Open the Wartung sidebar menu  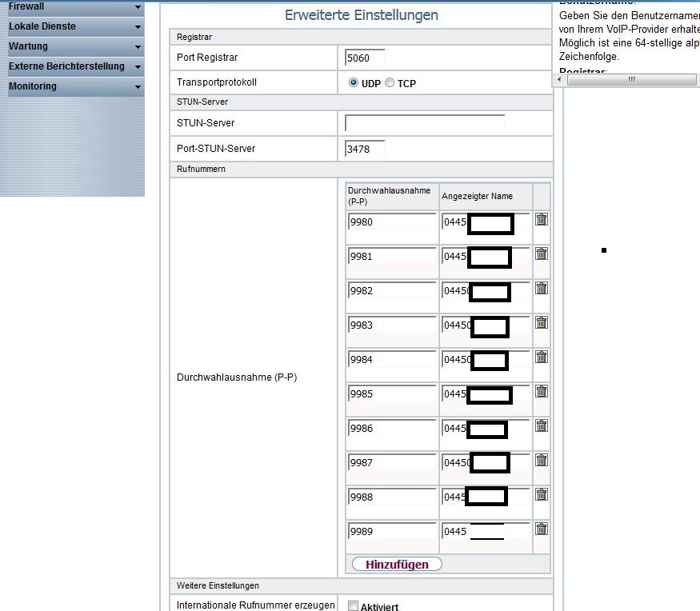[76, 47]
